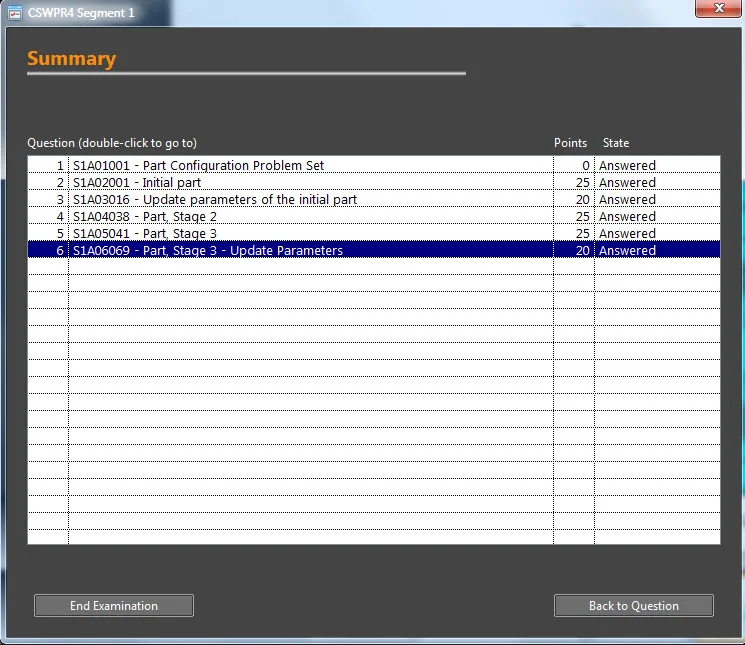This screenshot has height=645, width=745.
Task: Click the 'Question (double-click to go to)' header
Action: pyautogui.click(x=112, y=143)
